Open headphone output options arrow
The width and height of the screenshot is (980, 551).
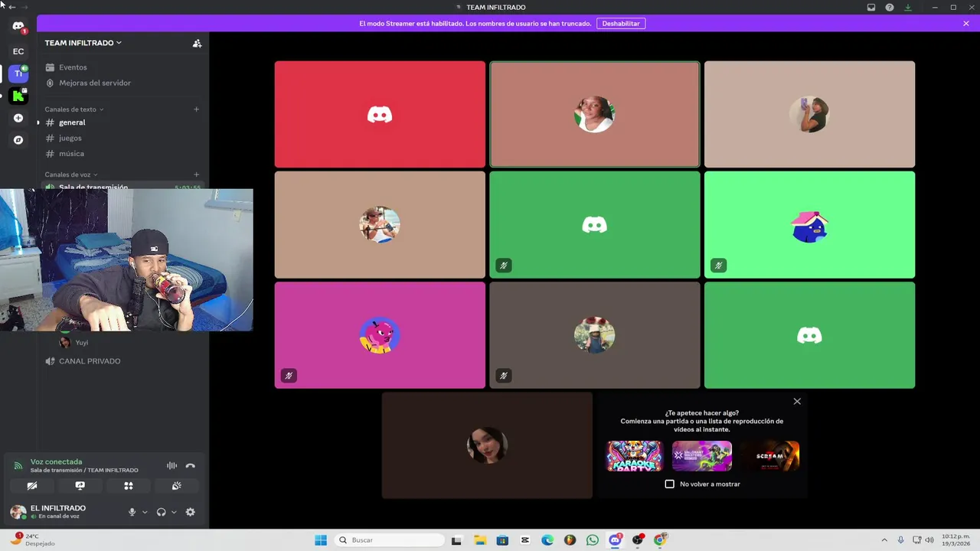click(174, 512)
